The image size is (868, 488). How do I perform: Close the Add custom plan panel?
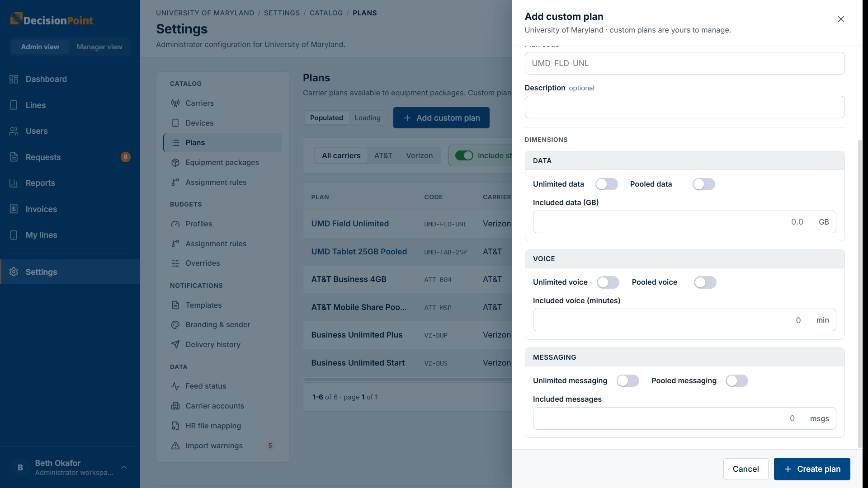pyautogui.click(x=841, y=19)
